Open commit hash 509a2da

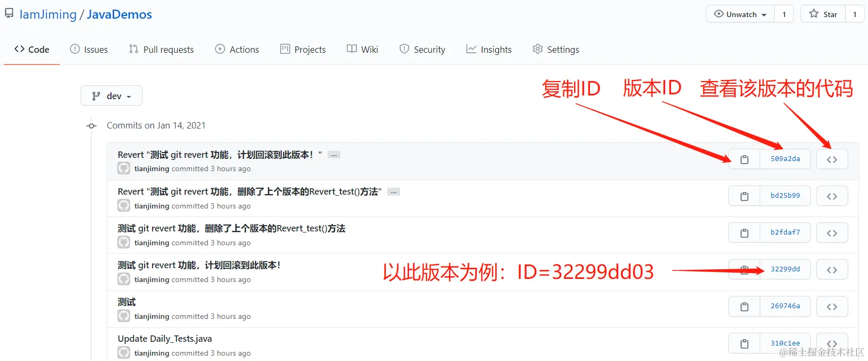point(785,159)
